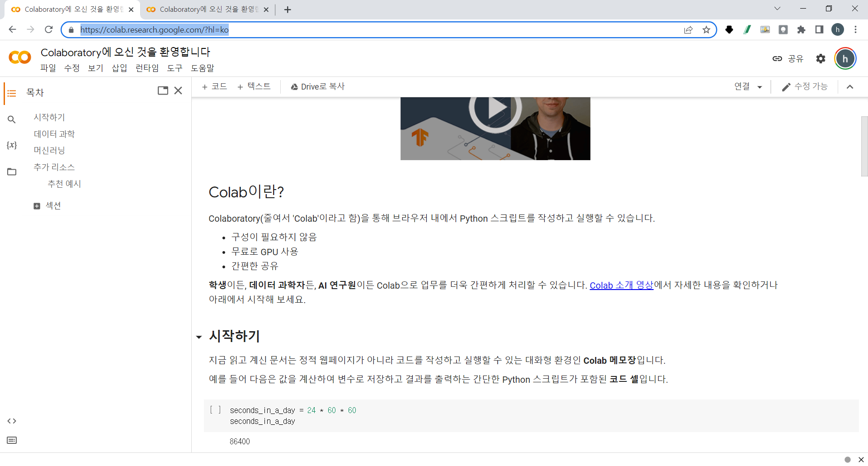Open the 도구 menu

(x=175, y=68)
